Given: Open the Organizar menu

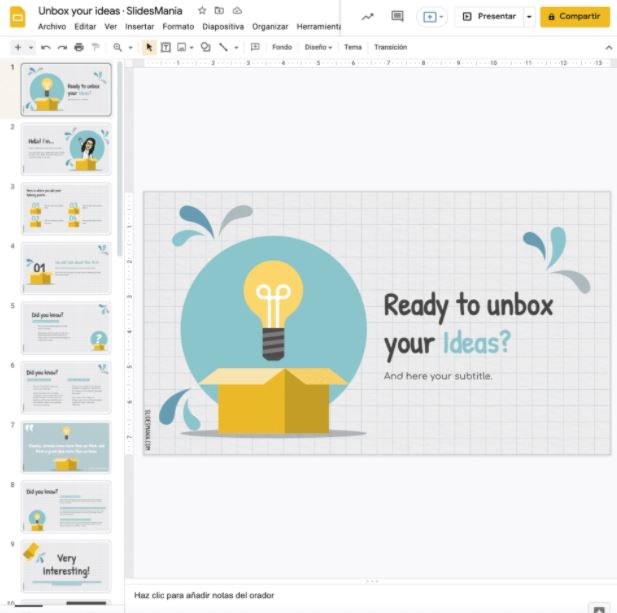Looking at the screenshot, I should click(270, 27).
